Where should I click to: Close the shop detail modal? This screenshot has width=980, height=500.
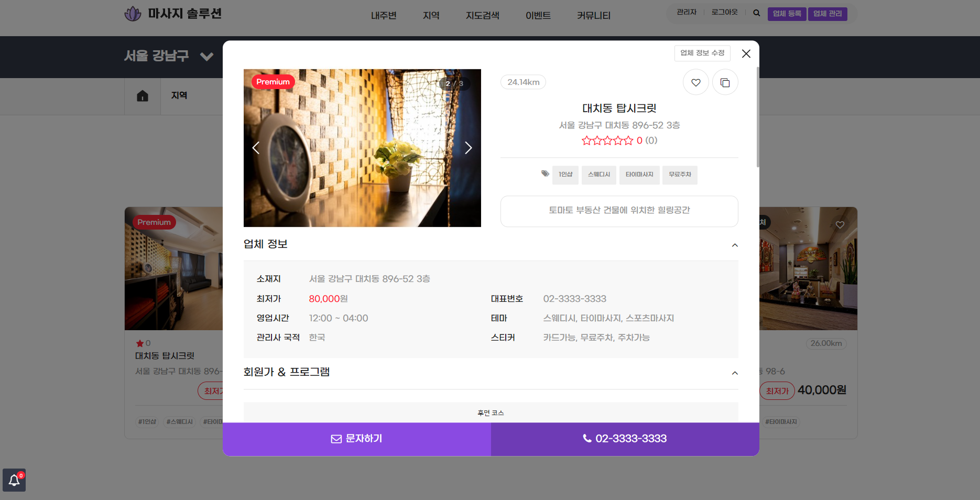(746, 53)
